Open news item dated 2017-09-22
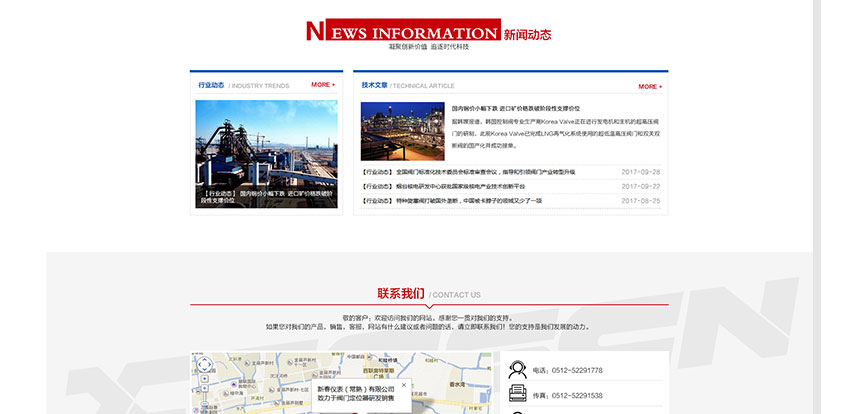 tap(460, 186)
